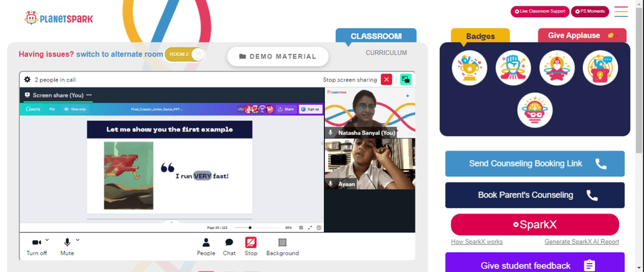Click the Canva Sign up button
644x272 pixels.
310,109
